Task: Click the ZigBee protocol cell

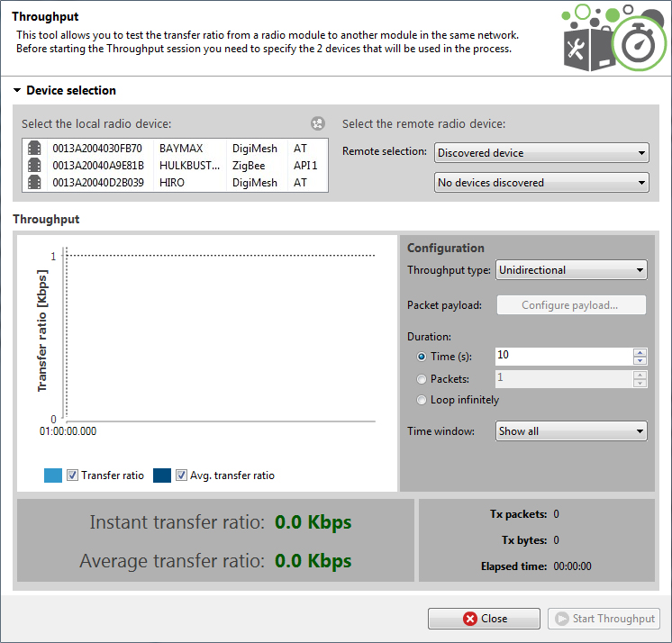Action: 249,166
